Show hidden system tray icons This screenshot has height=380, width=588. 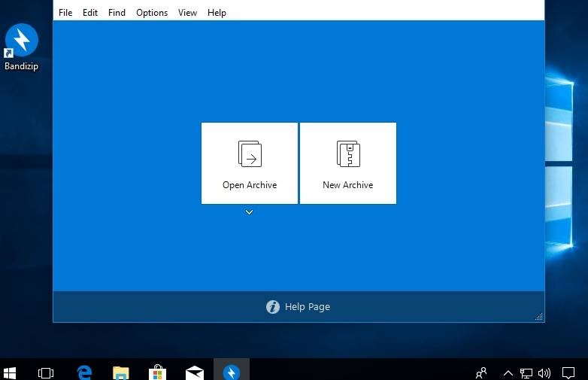pos(508,372)
